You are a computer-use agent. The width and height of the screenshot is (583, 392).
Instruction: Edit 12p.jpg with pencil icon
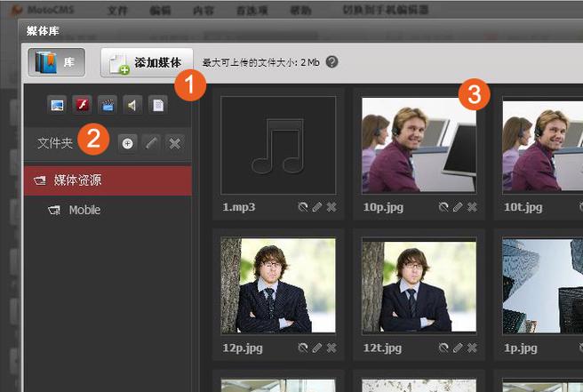click(x=316, y=348)
